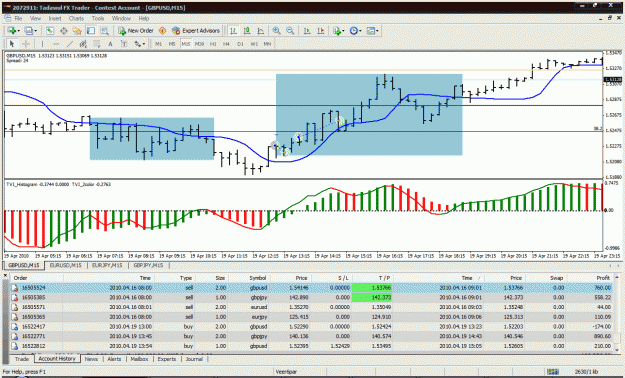The width and height of the screenshot is (625, 378).
Task: Open the Trade terminal tab
Action: [22, 359]
